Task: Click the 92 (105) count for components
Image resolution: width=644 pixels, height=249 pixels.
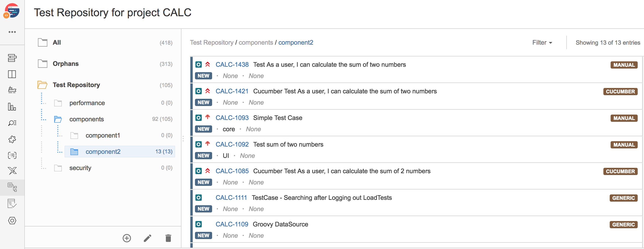Action: click(162, 119)
